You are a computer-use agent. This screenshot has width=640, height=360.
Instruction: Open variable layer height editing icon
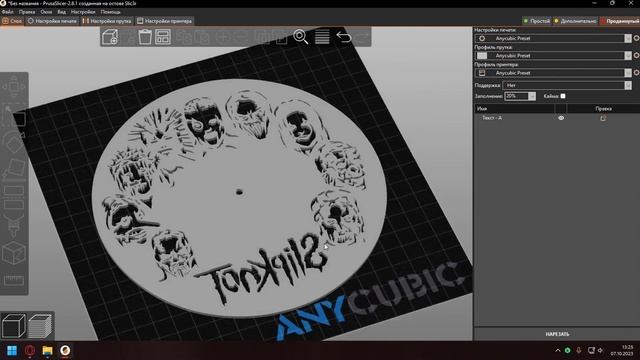[x=322, y=37]
